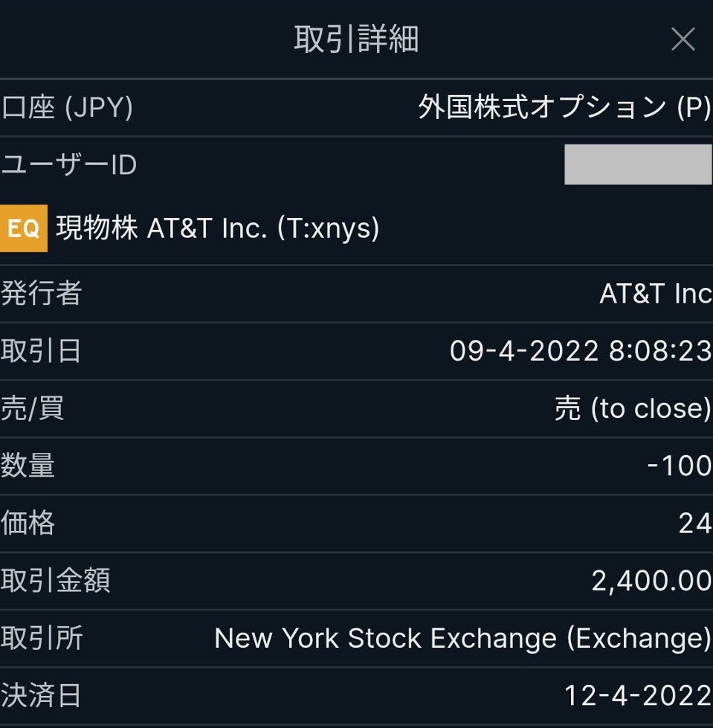This screenshot has width=713, height=728.
Task: Click the New York Stock Exchange (Exchange) value
Action: pos(462,638)
